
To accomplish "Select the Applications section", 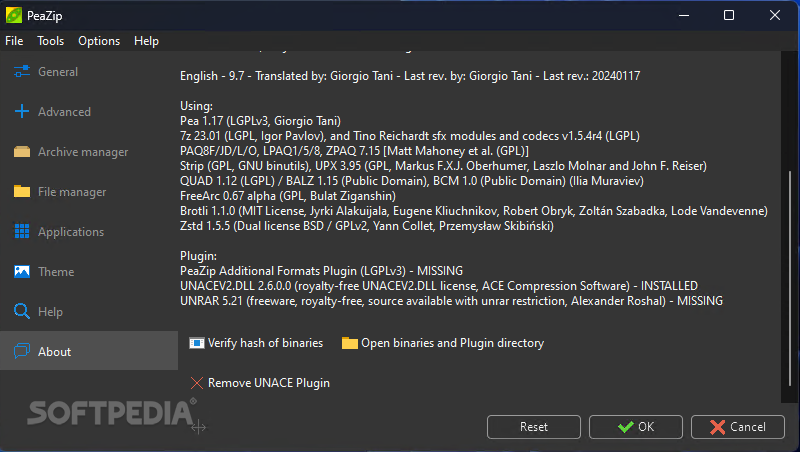I will pyautogui.click(x=89, y=231).
